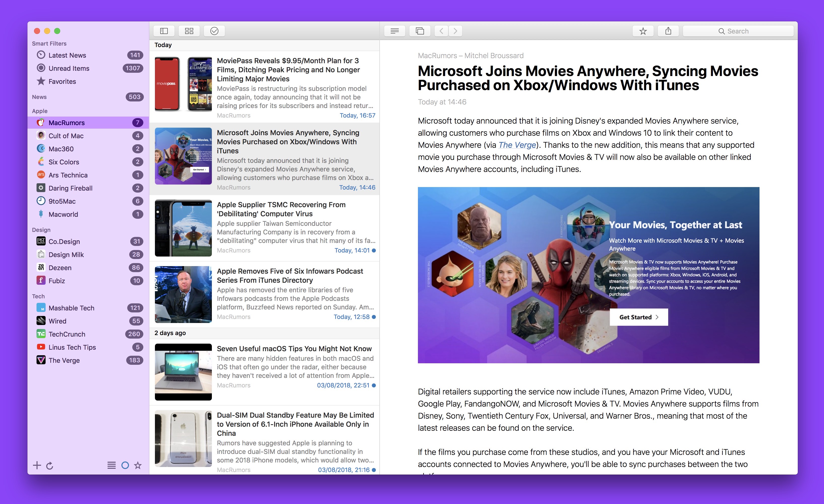Collapse the Design folder header
Image resolution: width=824 pixels, height=504 pixels.
[41, 230]
